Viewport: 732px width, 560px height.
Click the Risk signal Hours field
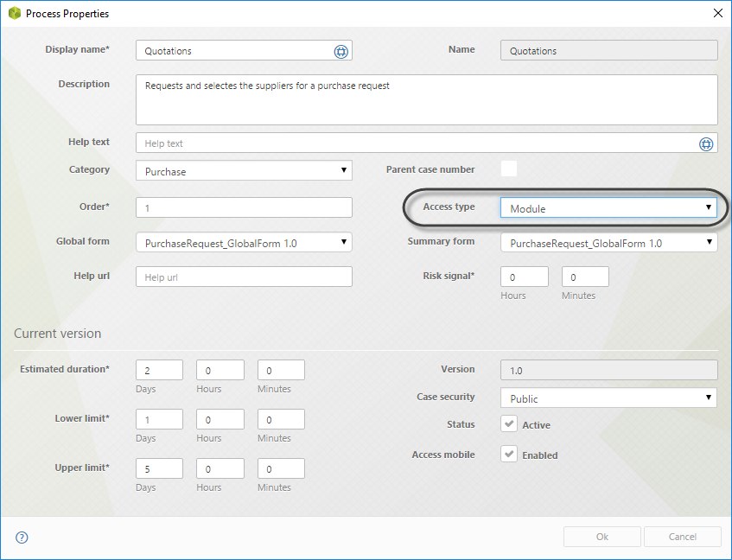click(x=524, y=277)
